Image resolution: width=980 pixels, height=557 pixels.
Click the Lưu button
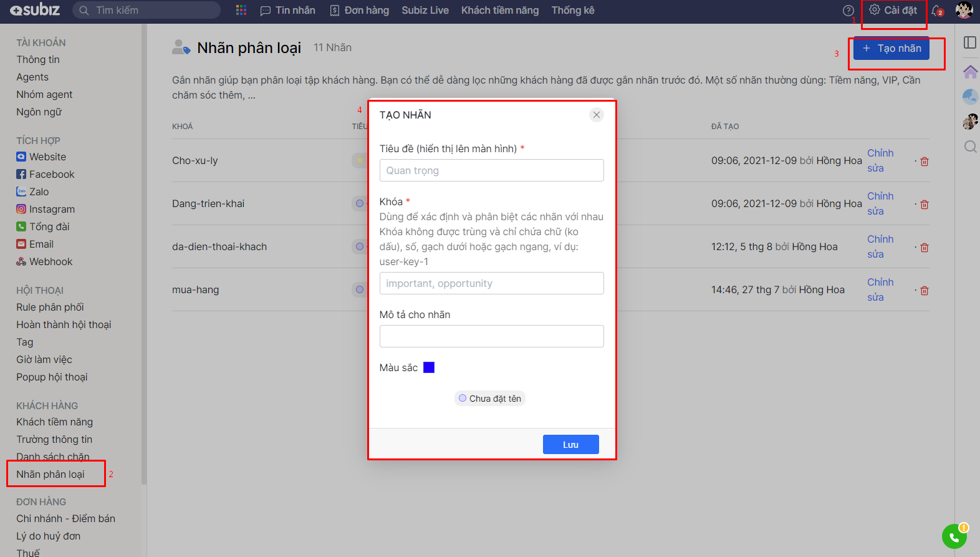coord(570,444)
